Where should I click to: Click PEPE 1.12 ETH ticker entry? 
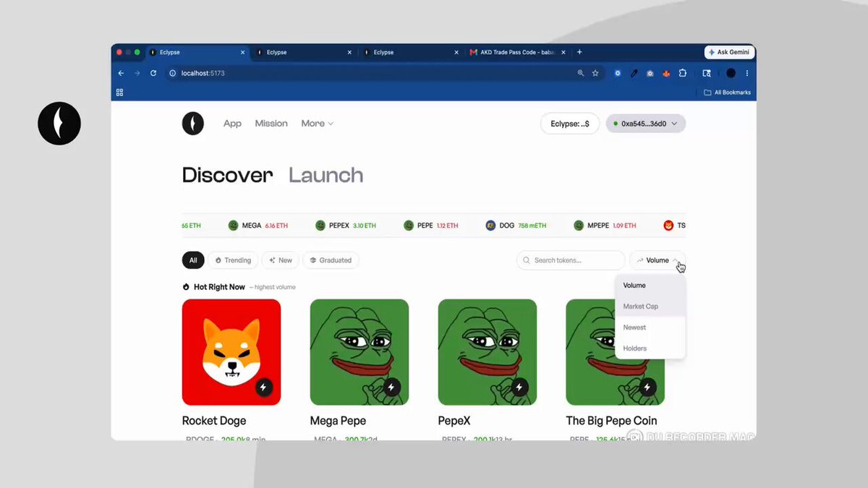431,226
